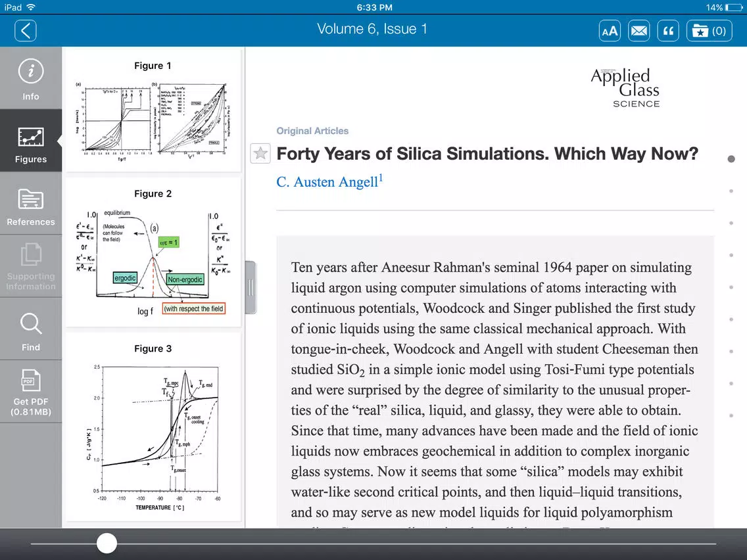The height and width of the screenshot is (560, 747).
Task: Open the Figure 2 thumbnail
Action: [153, 252]
